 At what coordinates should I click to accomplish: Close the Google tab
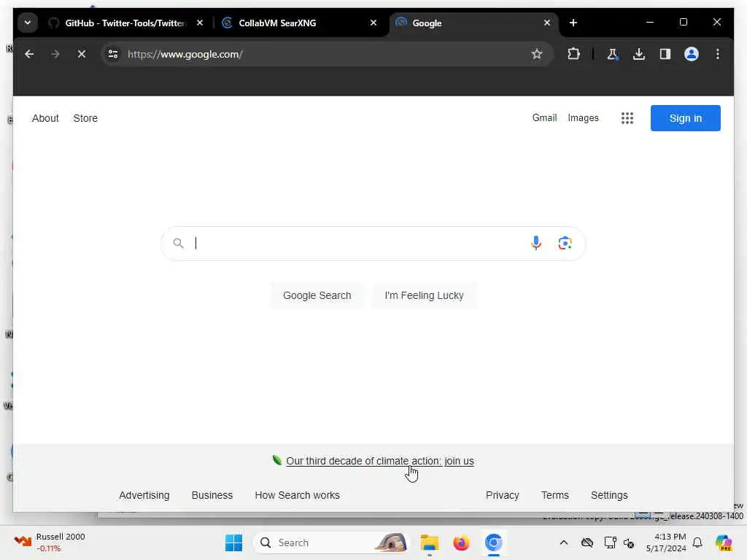pos(547,23)
